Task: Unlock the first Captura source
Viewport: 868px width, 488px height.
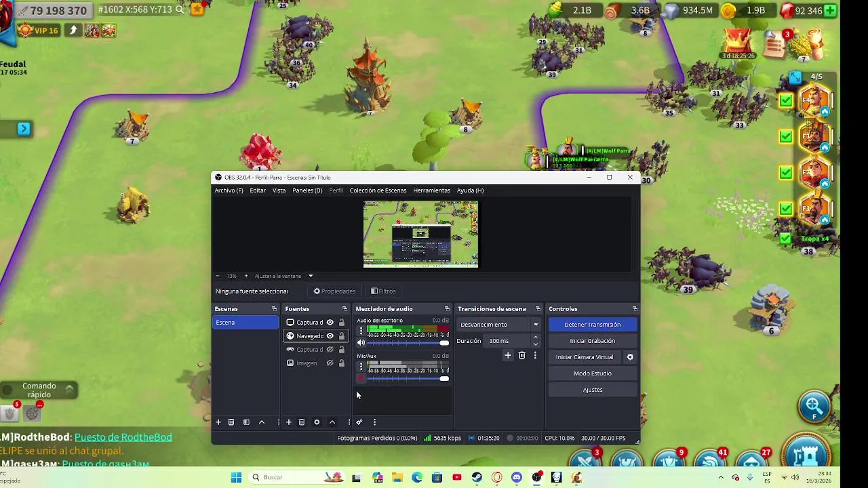Action: (342, 323)
